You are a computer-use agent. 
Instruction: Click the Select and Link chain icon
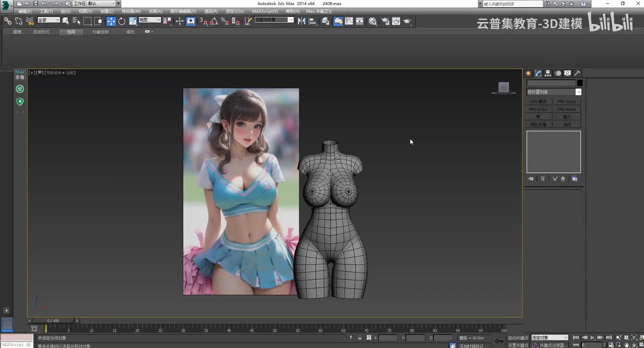pyautogui.click(x=8, y=21)
